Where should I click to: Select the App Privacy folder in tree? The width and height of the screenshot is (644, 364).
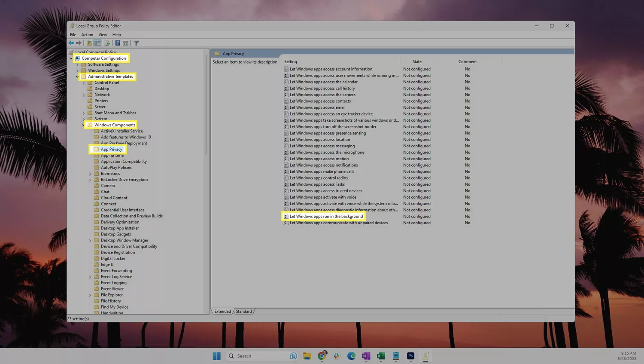[x=111, y=150]
